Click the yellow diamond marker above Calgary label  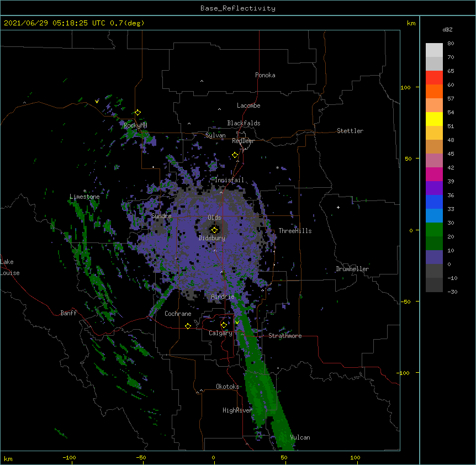click(224, 325)
